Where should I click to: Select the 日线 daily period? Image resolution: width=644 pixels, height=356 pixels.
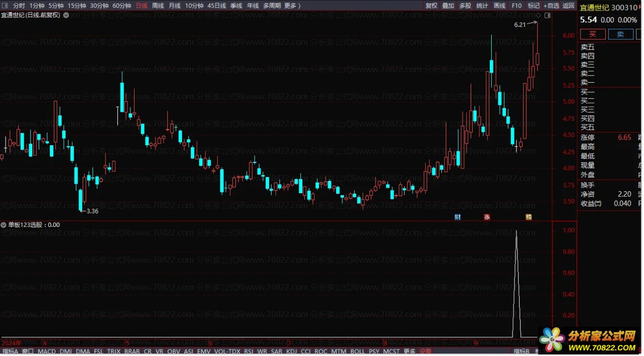[x=142, y=6]
